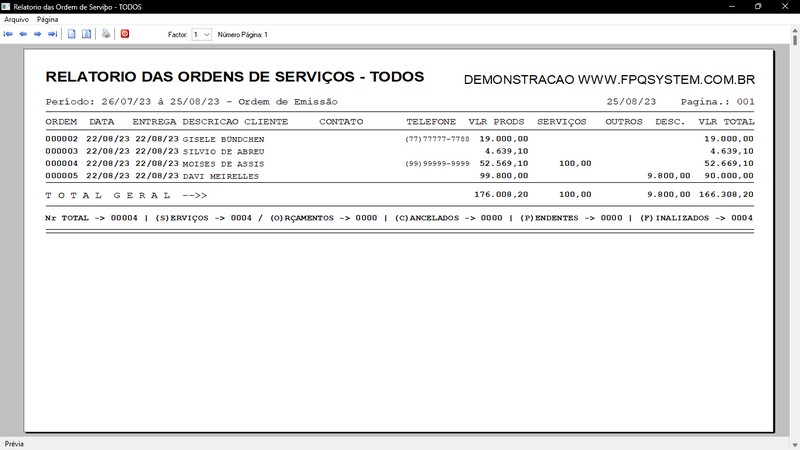
Task: Select single page view icon
Action: click(71, 34)
